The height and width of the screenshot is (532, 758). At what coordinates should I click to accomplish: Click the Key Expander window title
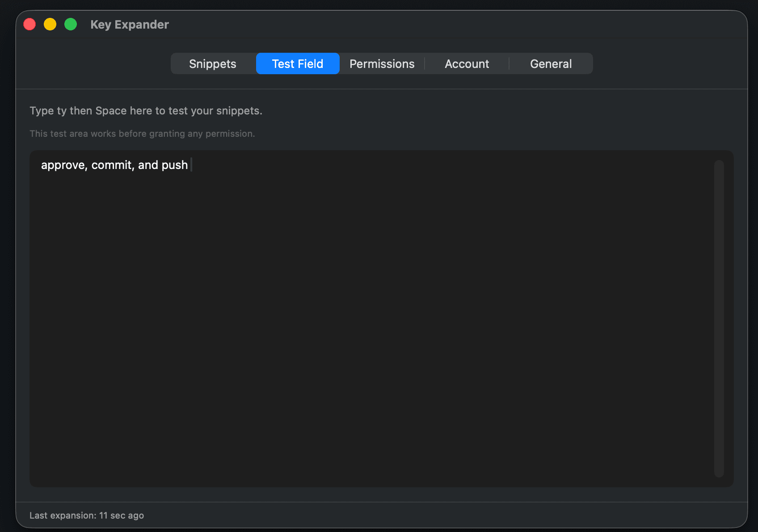coord(130,25)
